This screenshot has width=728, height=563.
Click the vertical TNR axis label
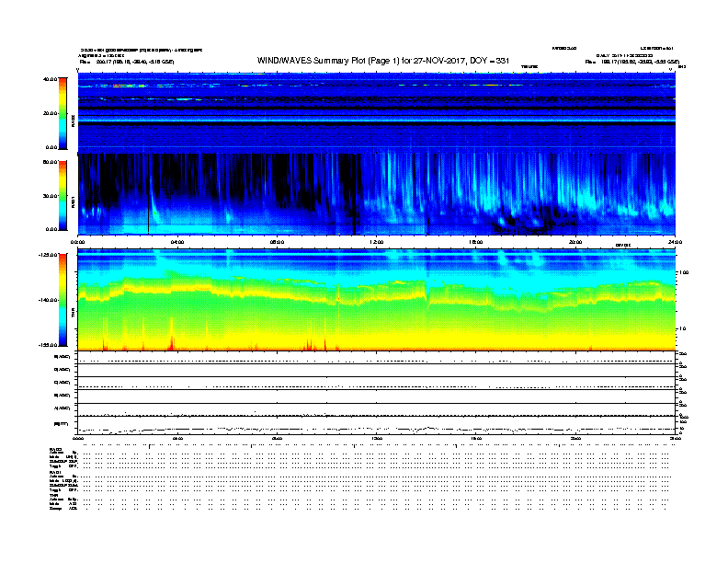point(73,315)
